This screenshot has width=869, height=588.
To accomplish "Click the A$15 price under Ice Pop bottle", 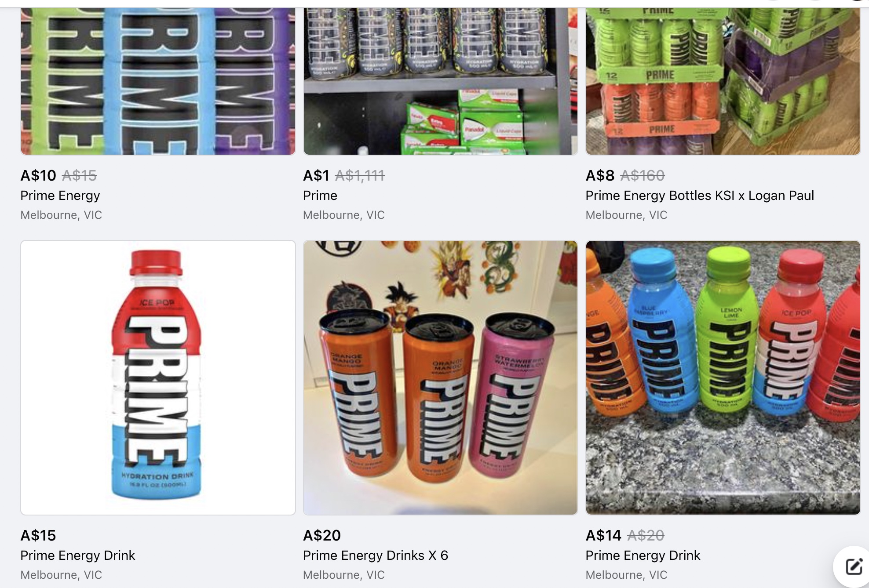I will point(38,535).
